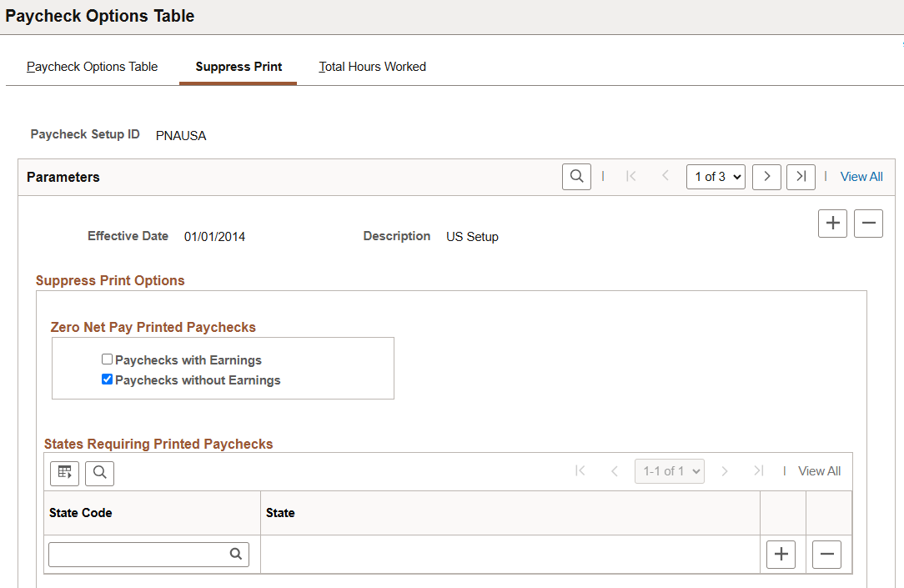Open the Total Hours Worked tab
The width and height of the screenshot is (904, 588).
pos(373,67)
